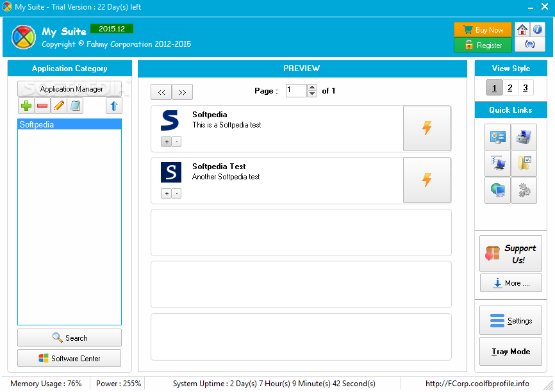The image size is (555, 392).
Task: Click the More .... button
Action: 511,283
